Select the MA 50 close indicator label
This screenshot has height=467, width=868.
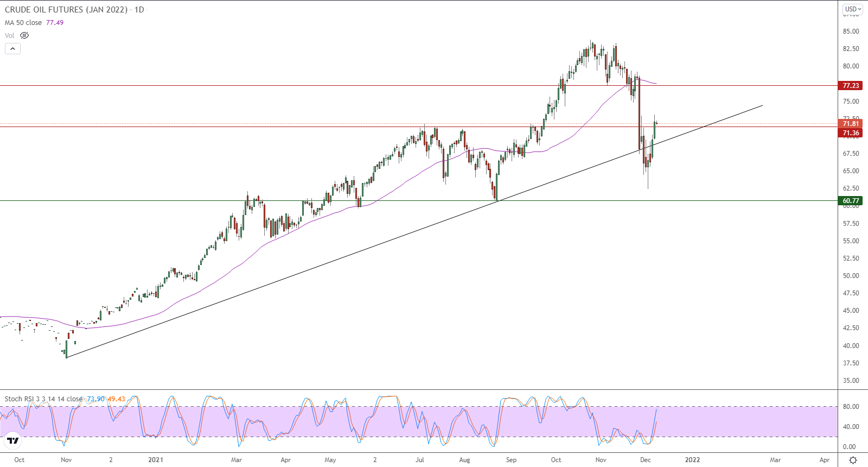pyautogui.click(x=23, y=23)
